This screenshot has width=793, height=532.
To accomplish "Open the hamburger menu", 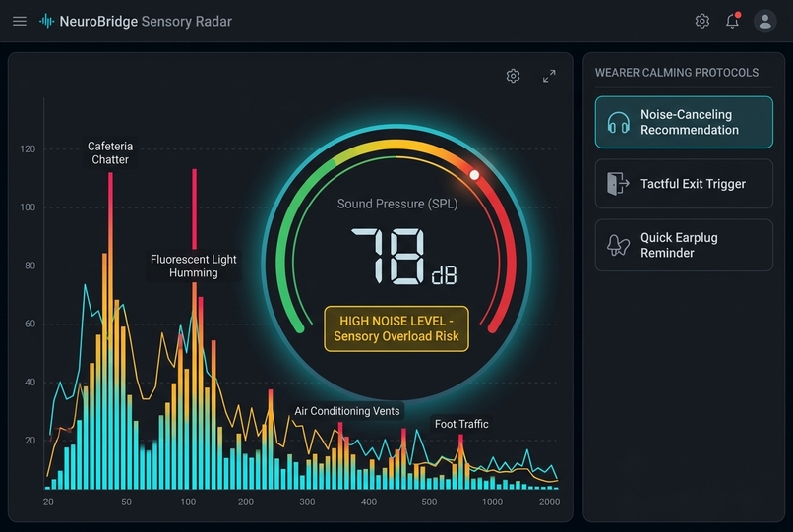I will click(x=20, y=22).
